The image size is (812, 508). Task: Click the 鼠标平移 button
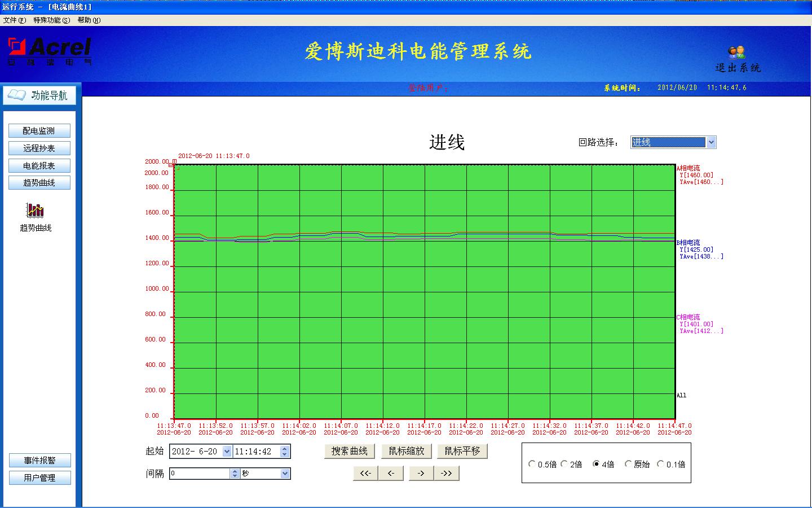[x=462, y=451]
